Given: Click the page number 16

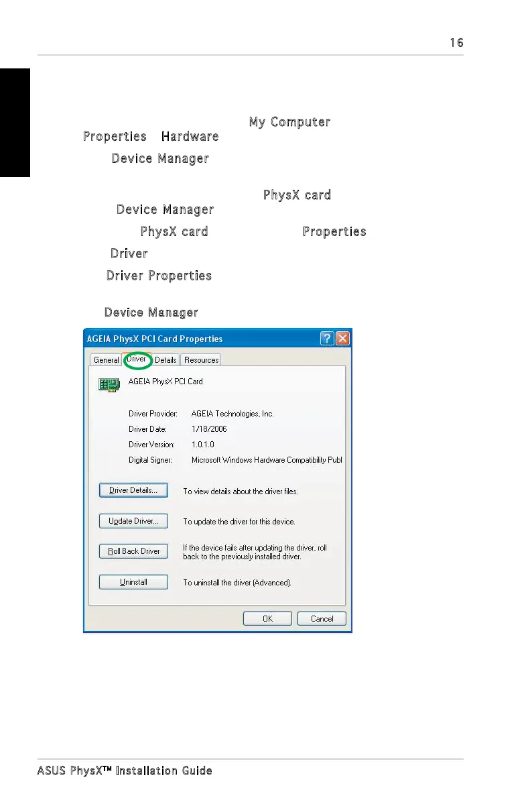Looking at the screenshot, I should pos(457,42).
